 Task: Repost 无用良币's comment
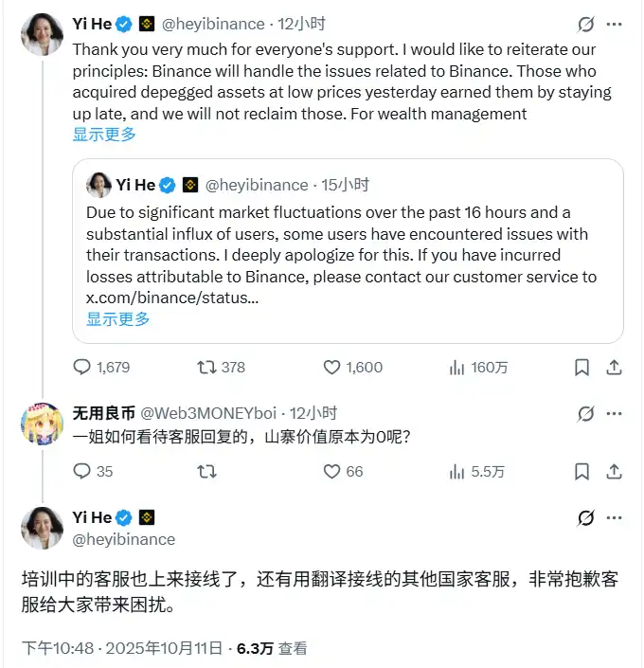click(206, 471)
